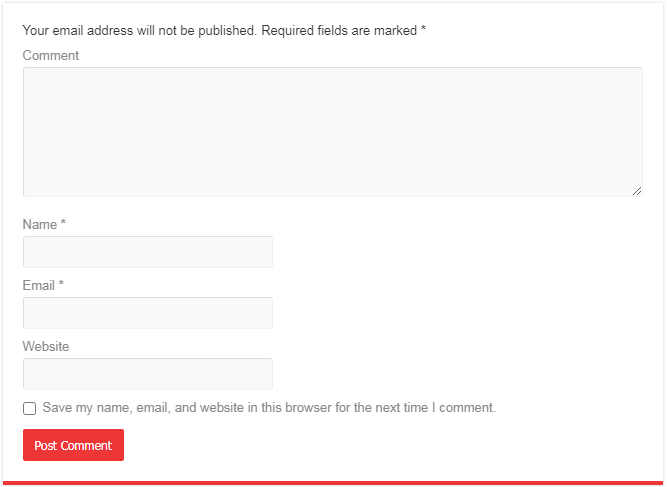The width and height of the screenshot is (667, 487).
Task: Click the Email field label
Action: (38, 285)
